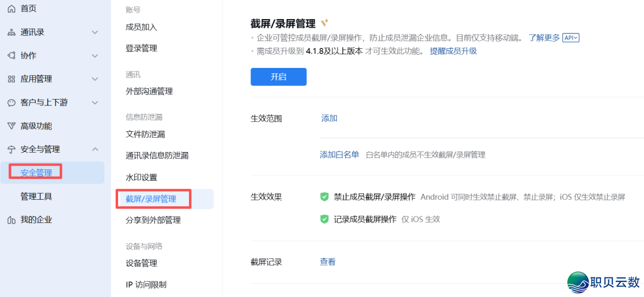Open 管理工具 in the sidebar
Screen dimensions: 644x297
(x=36, y=196)
